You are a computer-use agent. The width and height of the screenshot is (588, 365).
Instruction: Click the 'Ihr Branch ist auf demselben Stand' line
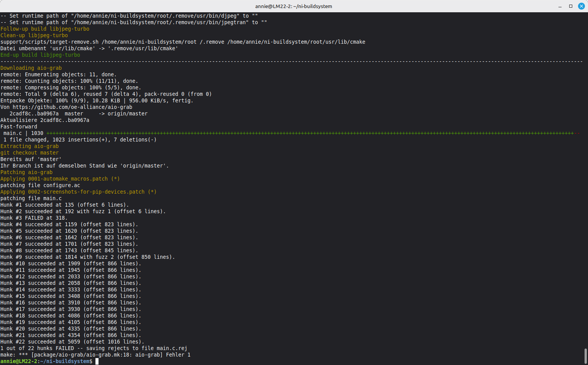(x=85, y=166)
